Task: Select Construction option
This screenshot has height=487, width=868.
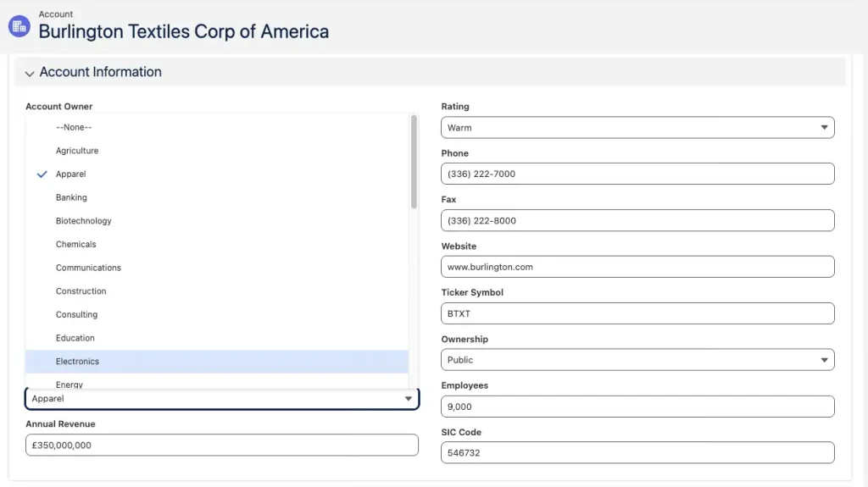Action: (217, 291)
